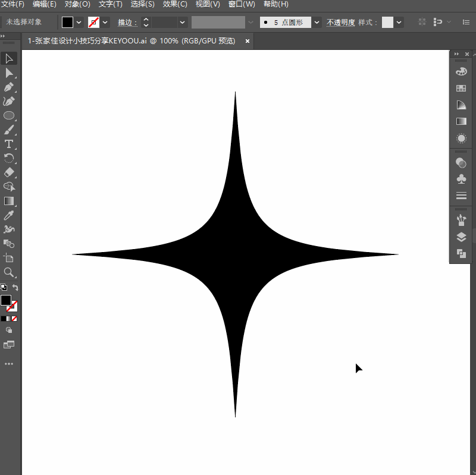Viewport: 476px width, 475px height.
Task: Open the align options dropdown arrow
Action: (449, 22)
